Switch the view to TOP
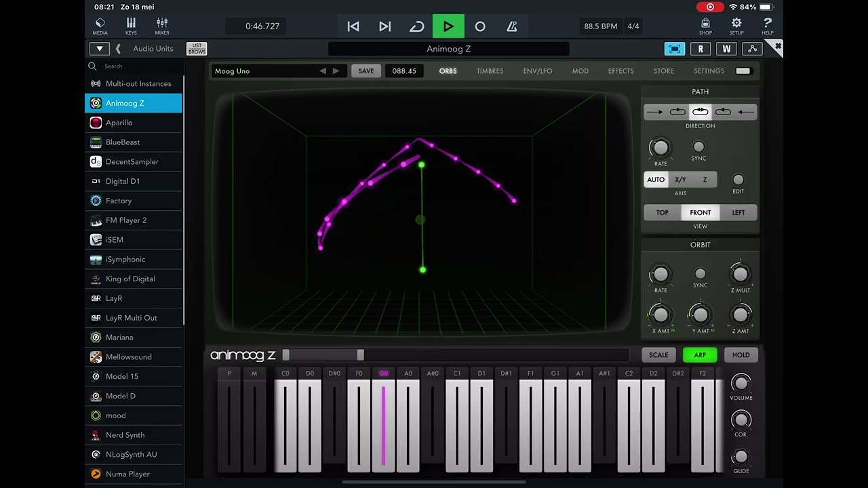868x488 pixels. [x=663, y=213]
